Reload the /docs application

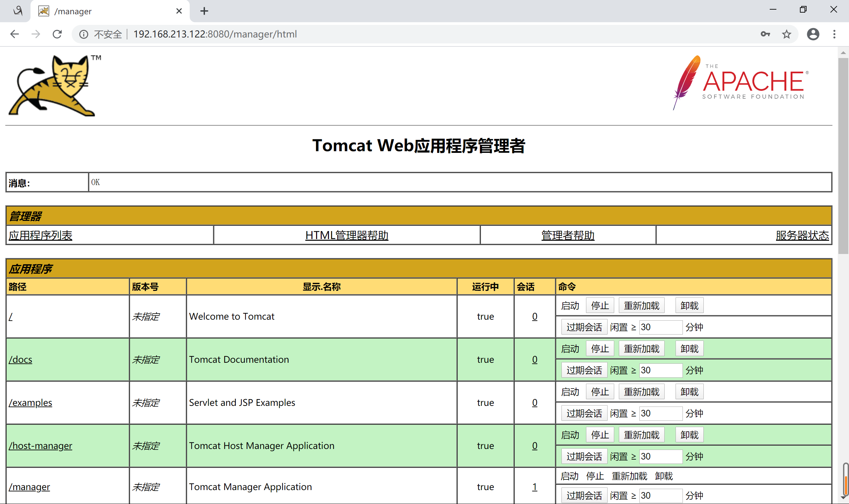(x=641, y=349)
